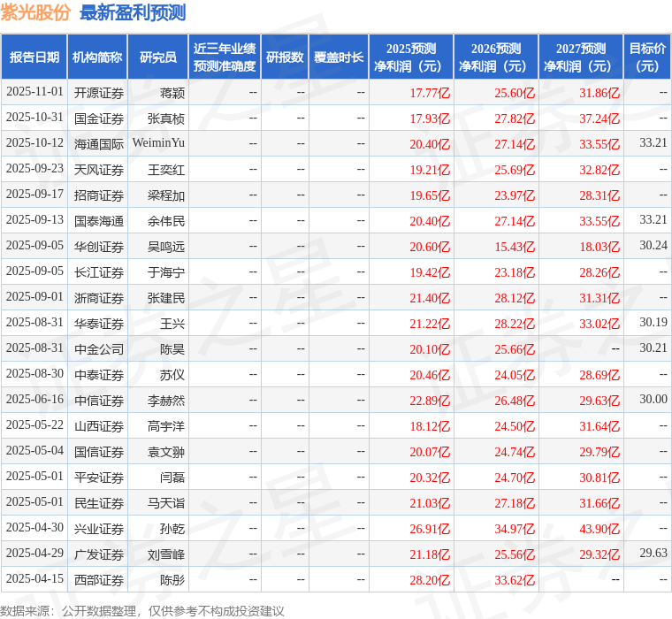
Task: Select analyst WeiminYu in the table
Action: 158,143
